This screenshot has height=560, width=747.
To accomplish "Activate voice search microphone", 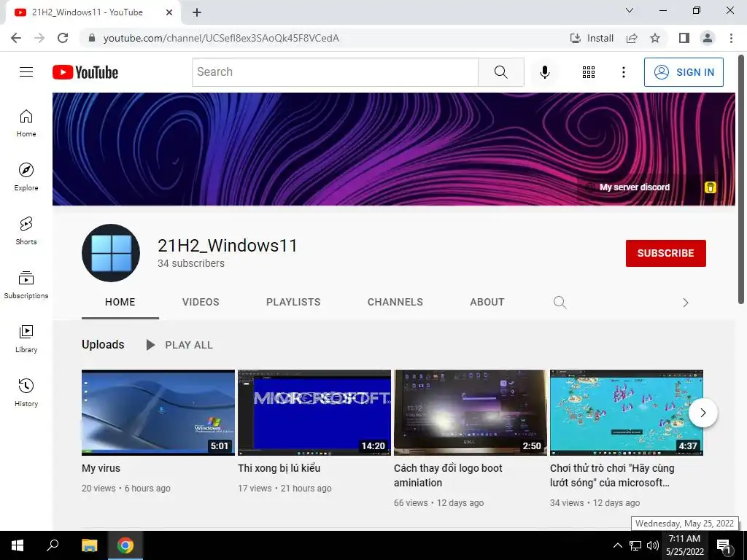I will [x=544, y=72].
